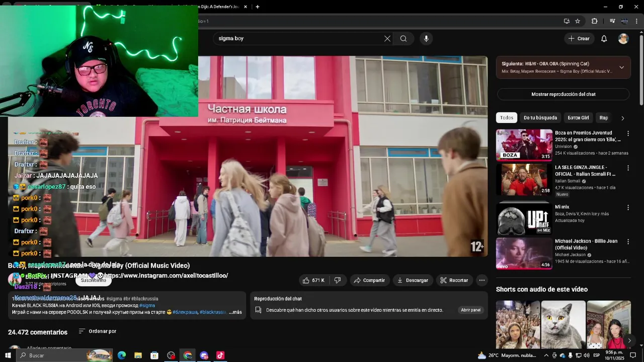Click the Univision channel name
This screenshot has height=362, width=644.
pyautogui.click(x=563, y=146)
